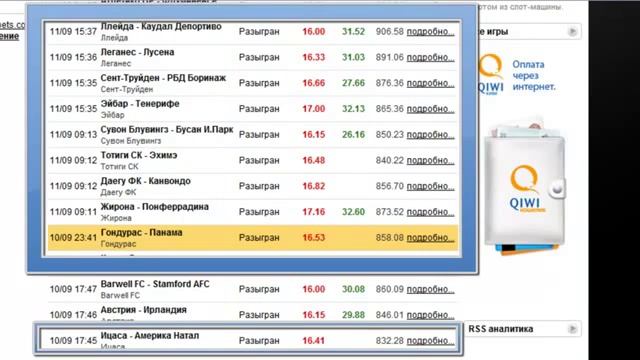This screenshot has width=640, height=360.
Task: Click the balance value 891.06
Action: click(389, 57)
